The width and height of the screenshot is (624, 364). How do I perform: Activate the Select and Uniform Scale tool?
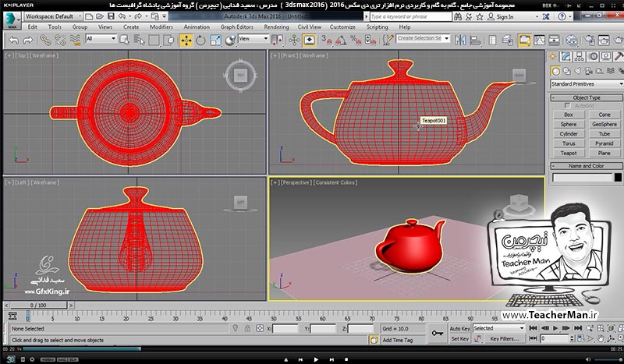pos(215,41)
